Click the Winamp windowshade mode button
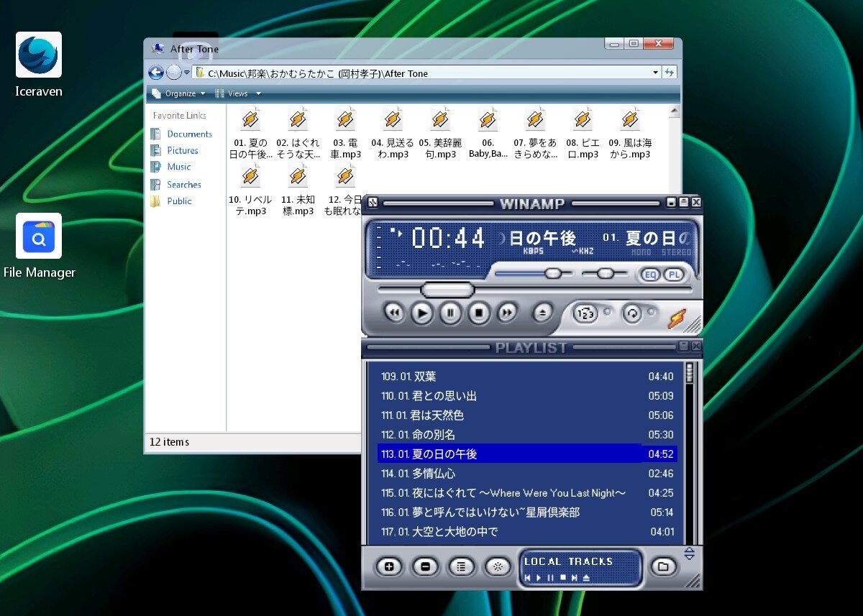This screenshot has height=616, width=863. 683,203
